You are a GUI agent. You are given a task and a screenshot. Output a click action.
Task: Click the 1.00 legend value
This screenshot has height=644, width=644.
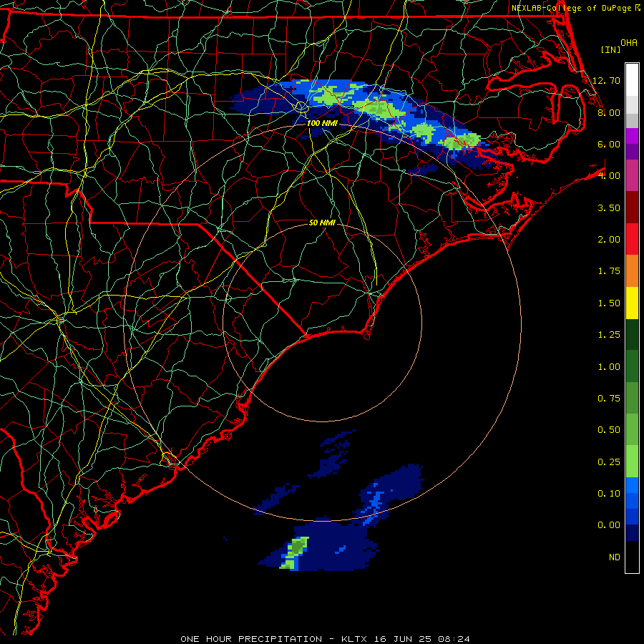[x=609, y=367]
